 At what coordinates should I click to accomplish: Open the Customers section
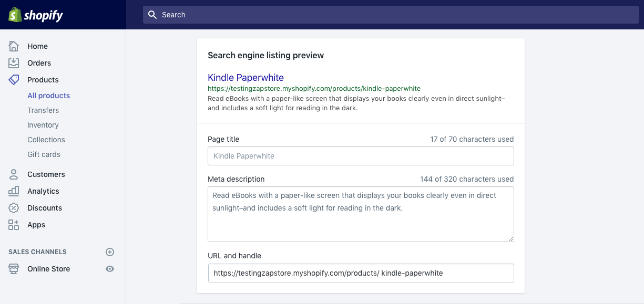pyautogui.click(x=46, y=174)
